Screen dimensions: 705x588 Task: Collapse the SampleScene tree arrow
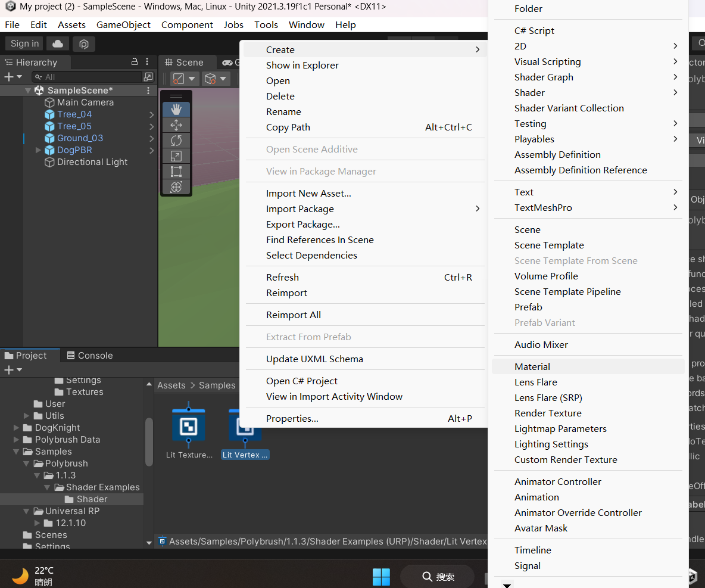click(28, 91)
